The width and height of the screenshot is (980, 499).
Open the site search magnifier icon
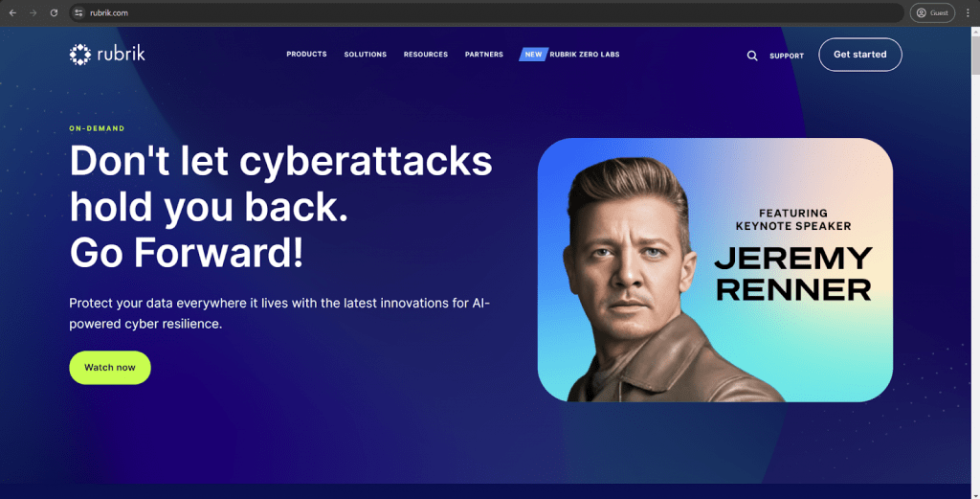(x=752, y=56)
